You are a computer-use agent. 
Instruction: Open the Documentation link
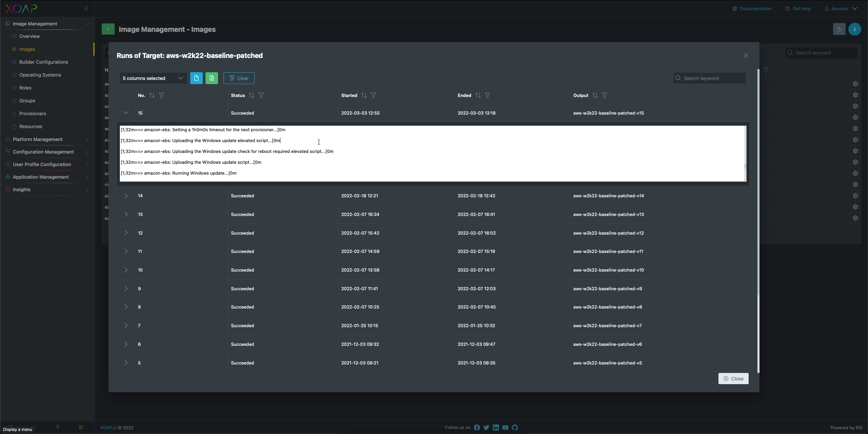point(752,8)
